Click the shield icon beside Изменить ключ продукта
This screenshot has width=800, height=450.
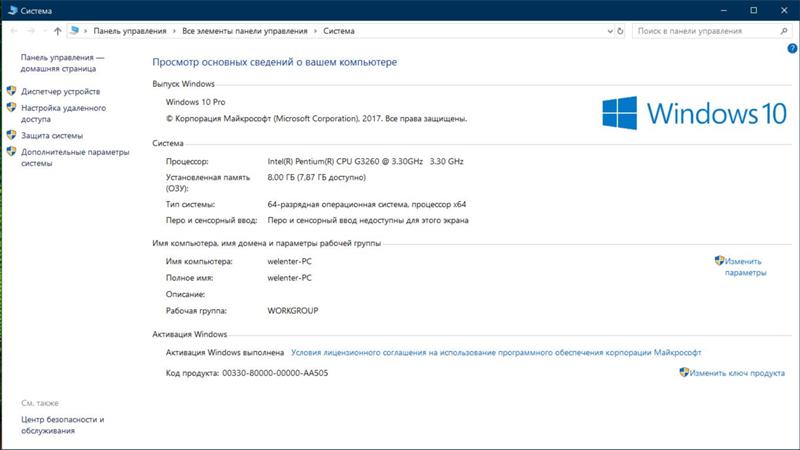tap(684, 372)
